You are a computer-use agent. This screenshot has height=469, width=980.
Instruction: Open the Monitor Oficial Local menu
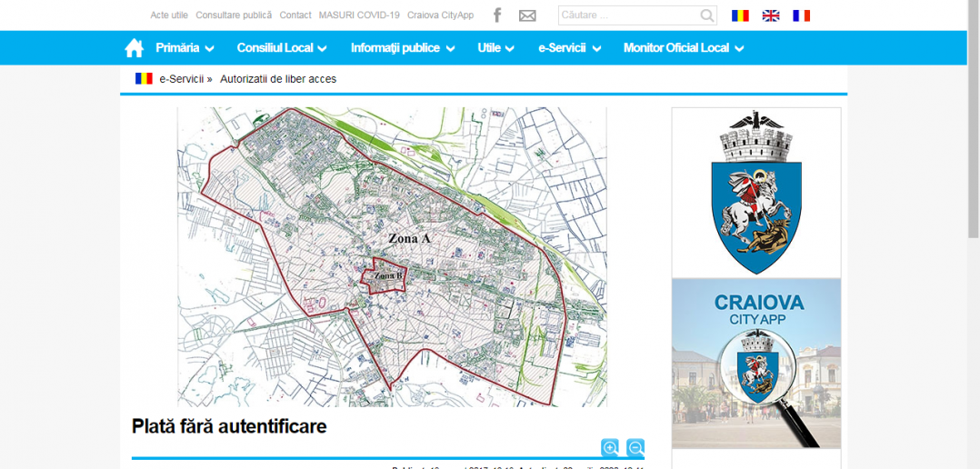point(683,48)
